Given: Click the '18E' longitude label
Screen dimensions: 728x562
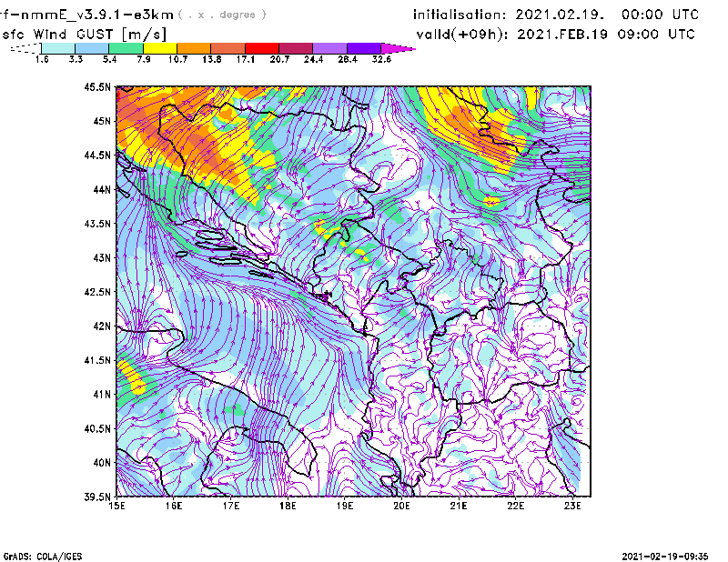Looking at the screenshot, I should click(288, 506).
